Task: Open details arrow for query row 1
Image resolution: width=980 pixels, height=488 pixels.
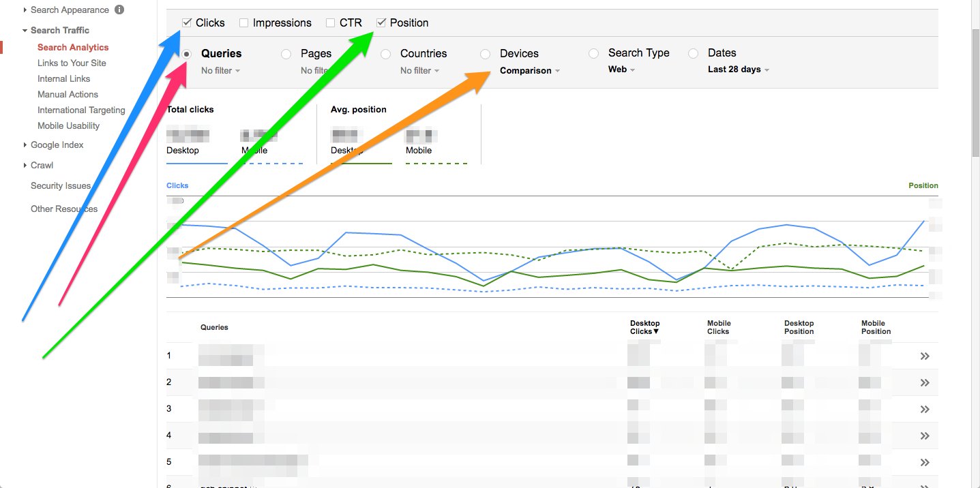Action: (x=925, y=356)
